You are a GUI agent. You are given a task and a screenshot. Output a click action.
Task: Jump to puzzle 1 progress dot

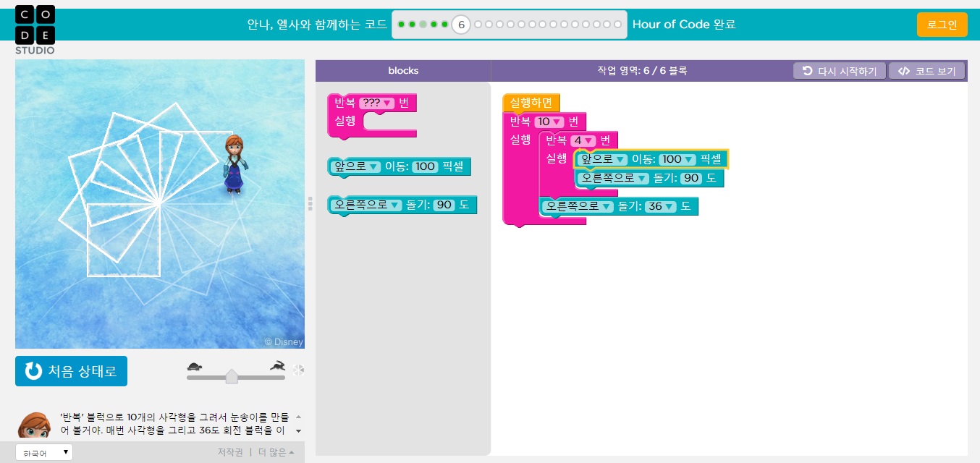[402, 25]
